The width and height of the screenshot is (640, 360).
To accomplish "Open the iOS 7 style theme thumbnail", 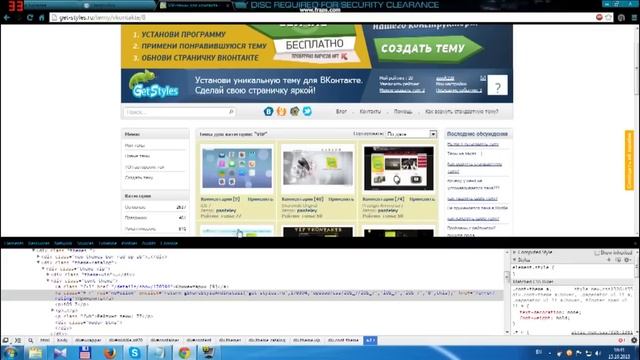I will [237, 169].
